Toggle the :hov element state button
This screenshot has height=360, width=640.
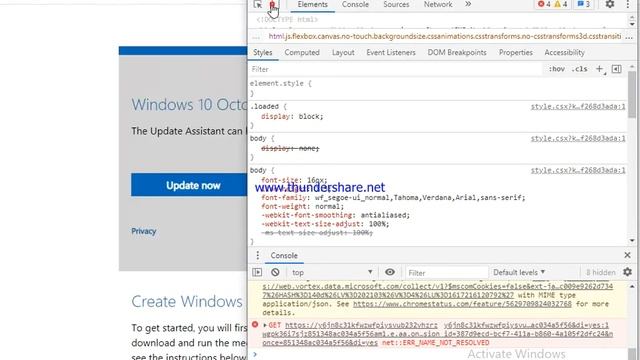click(556, 69)
